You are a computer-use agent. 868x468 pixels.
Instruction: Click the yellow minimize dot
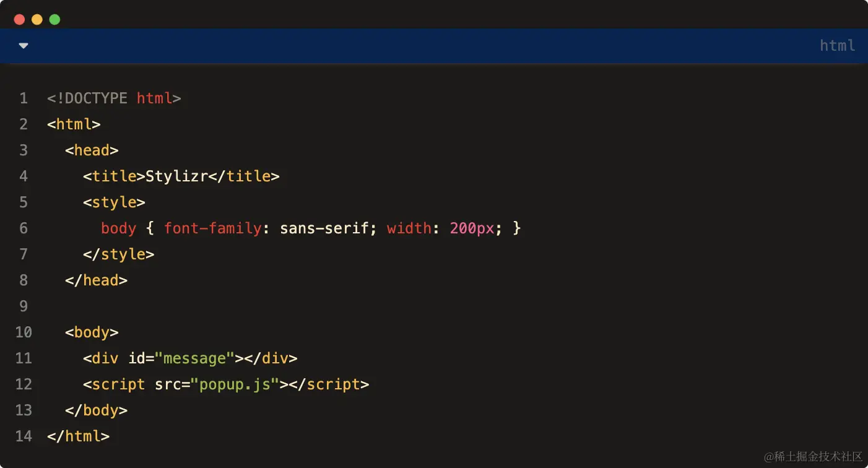(37, 19)
